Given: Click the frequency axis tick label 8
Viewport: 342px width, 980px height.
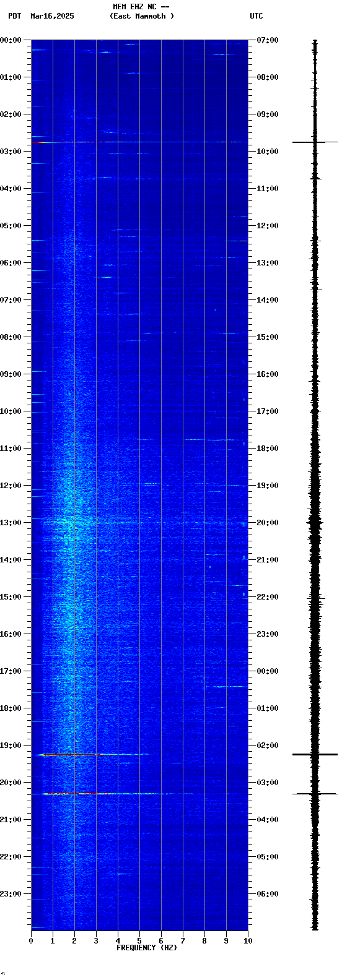Looking at the screenshot, I should point(204,941).
